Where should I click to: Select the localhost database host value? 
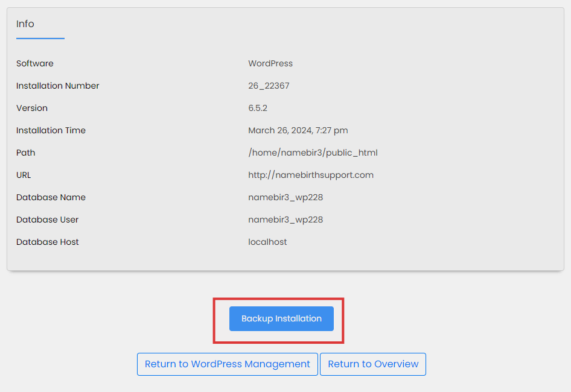click(267, 242)
